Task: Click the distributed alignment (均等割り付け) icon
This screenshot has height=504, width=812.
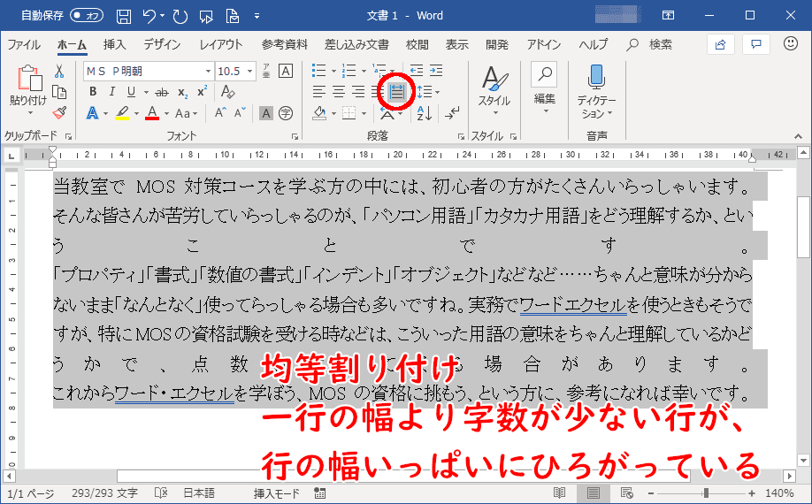Action: pyautogui.click(x=396, y=92)
